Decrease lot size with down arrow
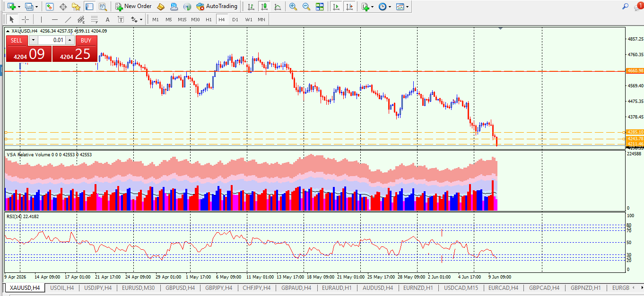This screenshot has height=296, width=644. (33, 40)
